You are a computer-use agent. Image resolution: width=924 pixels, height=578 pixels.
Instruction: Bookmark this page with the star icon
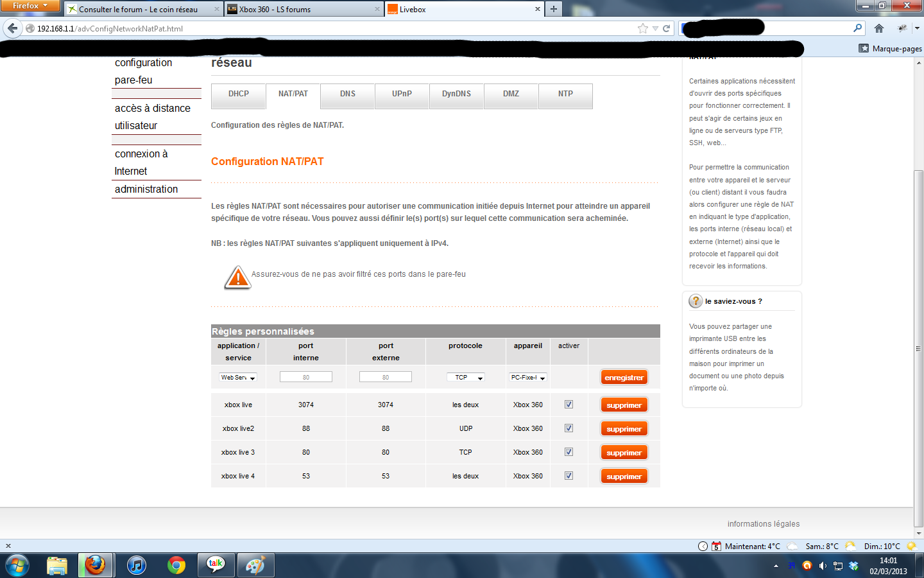pyautogui.click(x=643, y=28)
